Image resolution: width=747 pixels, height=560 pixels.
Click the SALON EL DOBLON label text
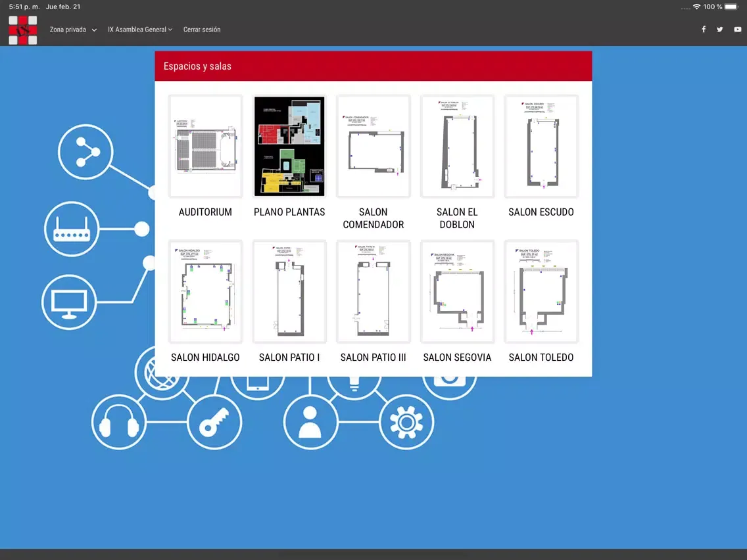[x=457, y=219]
